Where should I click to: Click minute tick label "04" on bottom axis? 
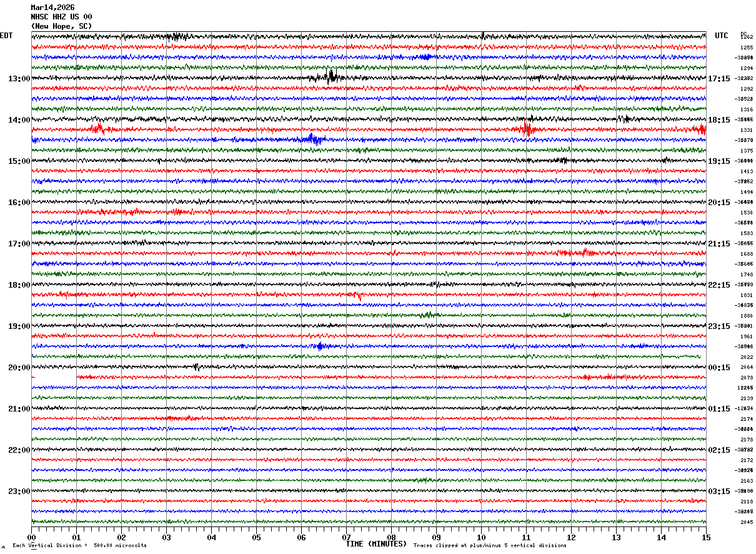click(x=211, y=537)
